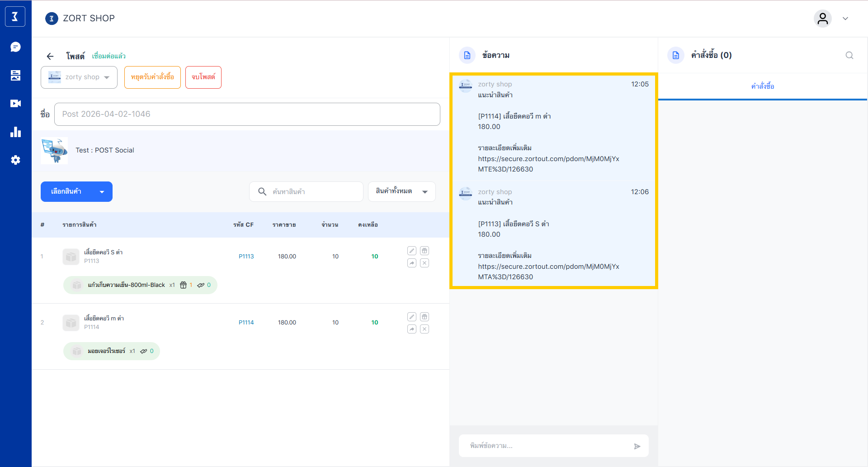Select the คำสั่งซื้อ tab

point(762,86)
